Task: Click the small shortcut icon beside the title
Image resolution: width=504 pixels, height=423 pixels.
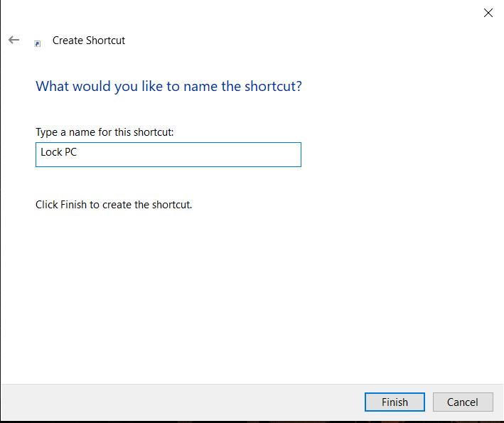Action: [38, 43]
